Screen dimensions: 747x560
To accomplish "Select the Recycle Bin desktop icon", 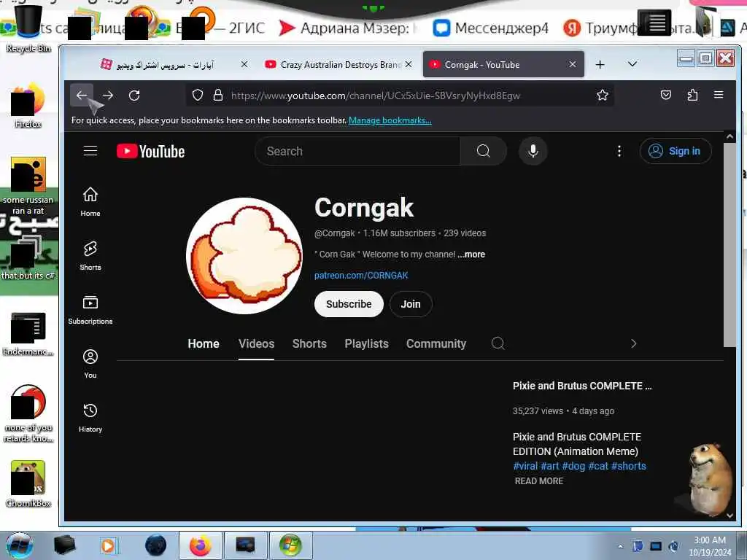I will click(x=28, y=28).
